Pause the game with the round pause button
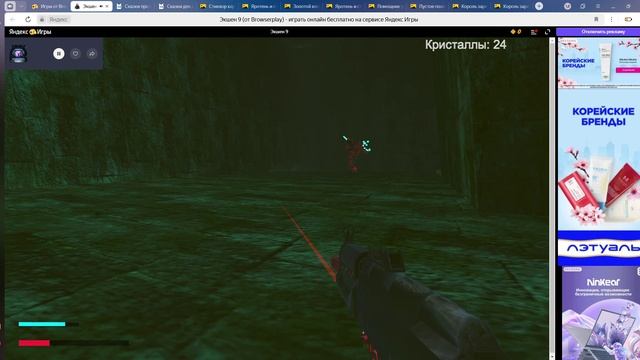 [x=59, y=53]
